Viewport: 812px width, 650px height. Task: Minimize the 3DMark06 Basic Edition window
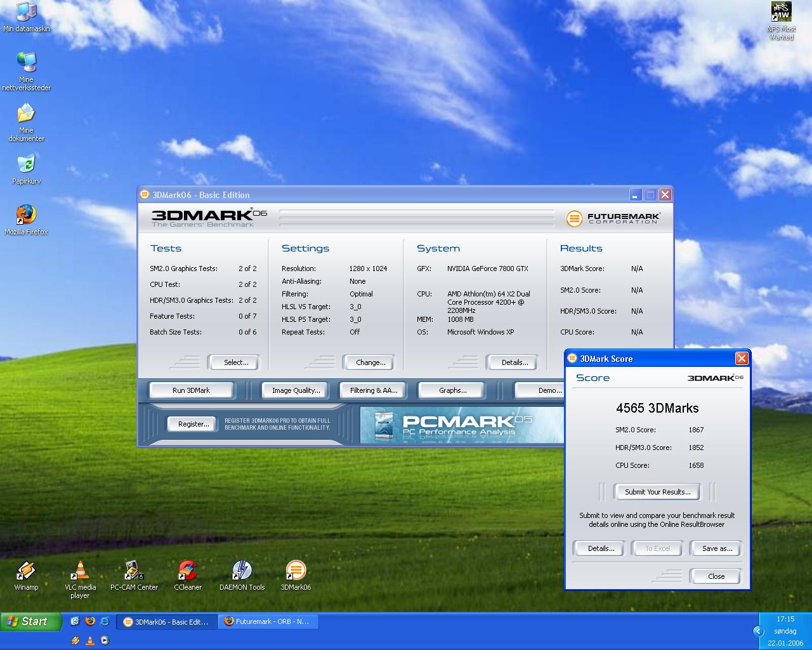636,194
